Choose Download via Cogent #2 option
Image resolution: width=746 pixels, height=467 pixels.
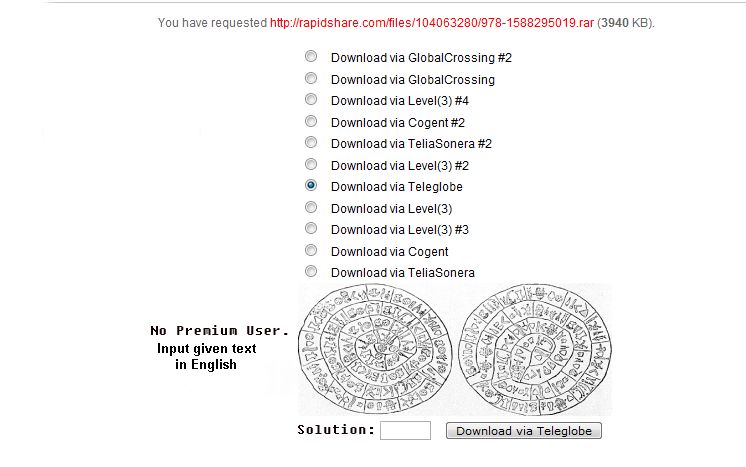click(x=311, y=121)
